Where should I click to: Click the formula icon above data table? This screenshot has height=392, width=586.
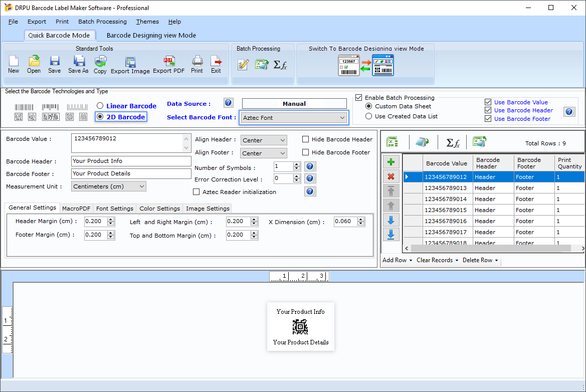[x=453, y=142]
